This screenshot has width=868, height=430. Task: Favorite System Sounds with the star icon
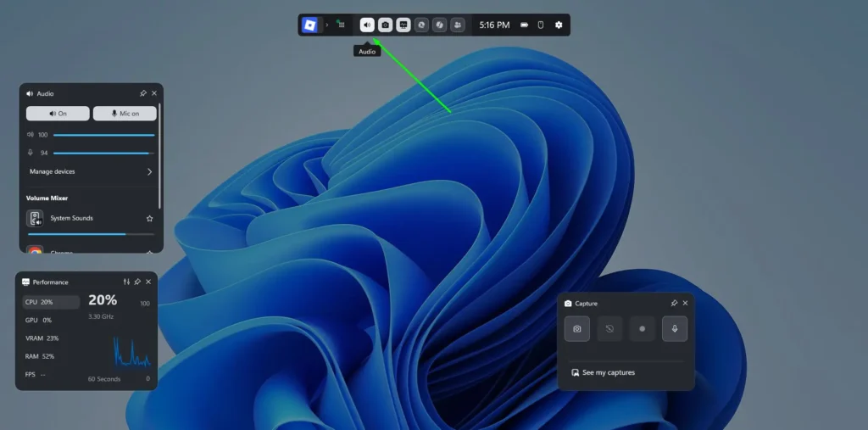coord(149,219)
